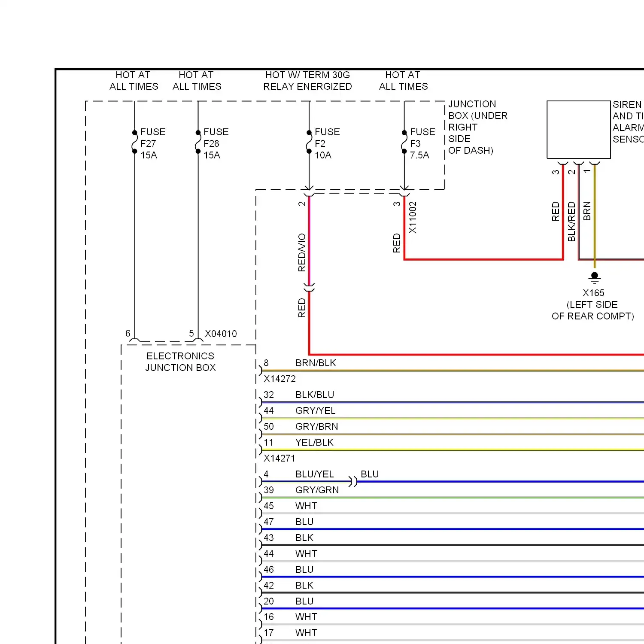Click the X165 ground symbol
The height and width of the screenshot is (644, 644).
tap(595, 278)
